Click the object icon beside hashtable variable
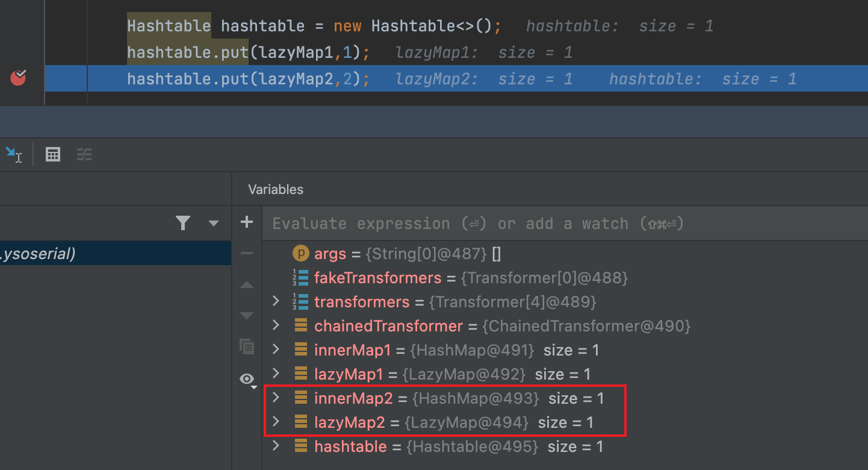 301,446
